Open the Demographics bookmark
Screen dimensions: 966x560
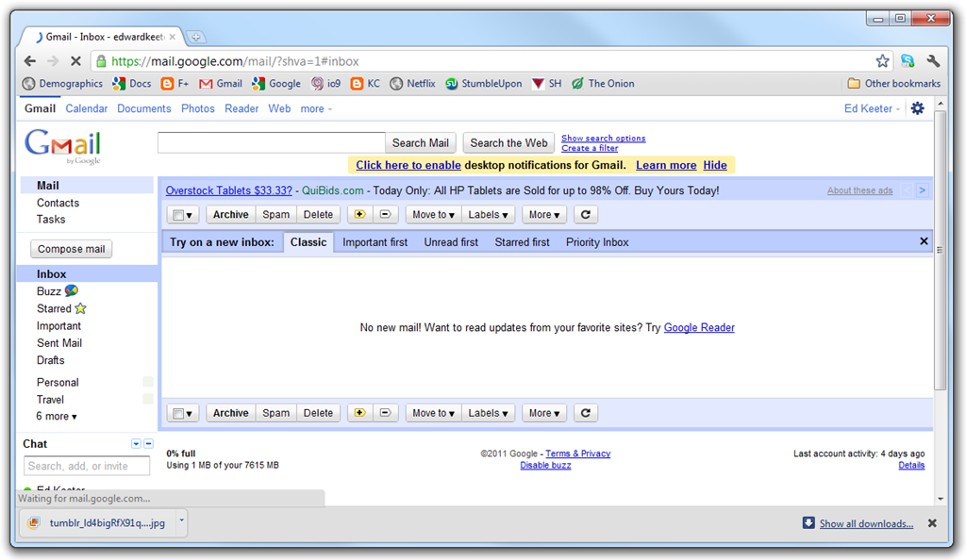(x=62, y=84)
